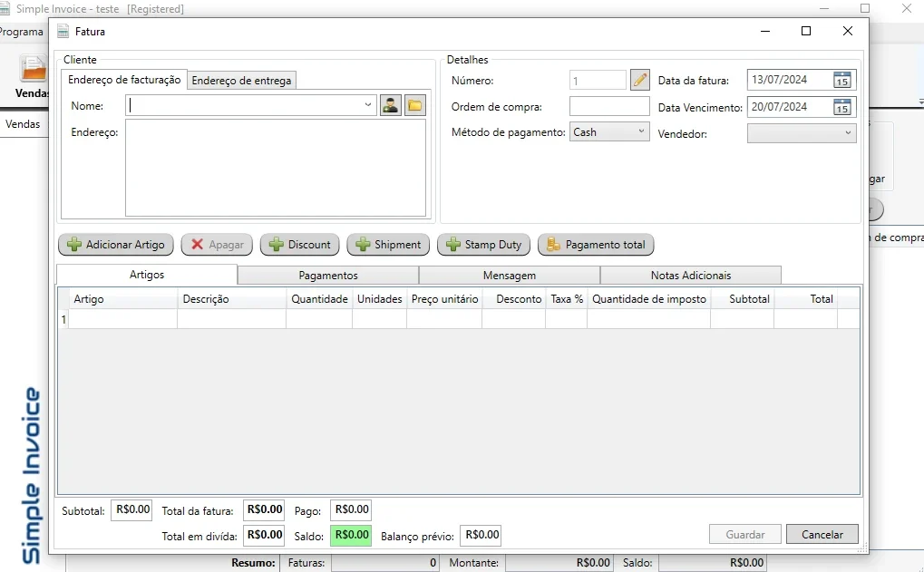The height and width of the screenshot is (572, 924).
Task: Click the Artigo column header
Action: (122, 298)
